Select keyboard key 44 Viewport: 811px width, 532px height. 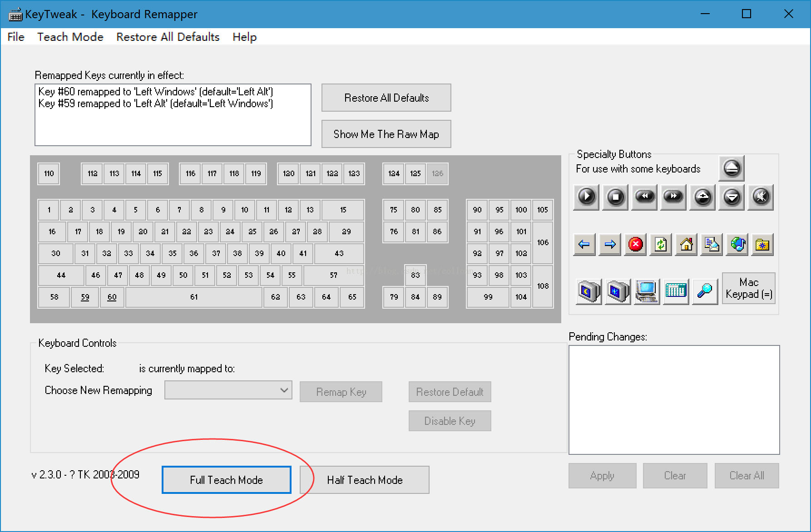(61, 275)
